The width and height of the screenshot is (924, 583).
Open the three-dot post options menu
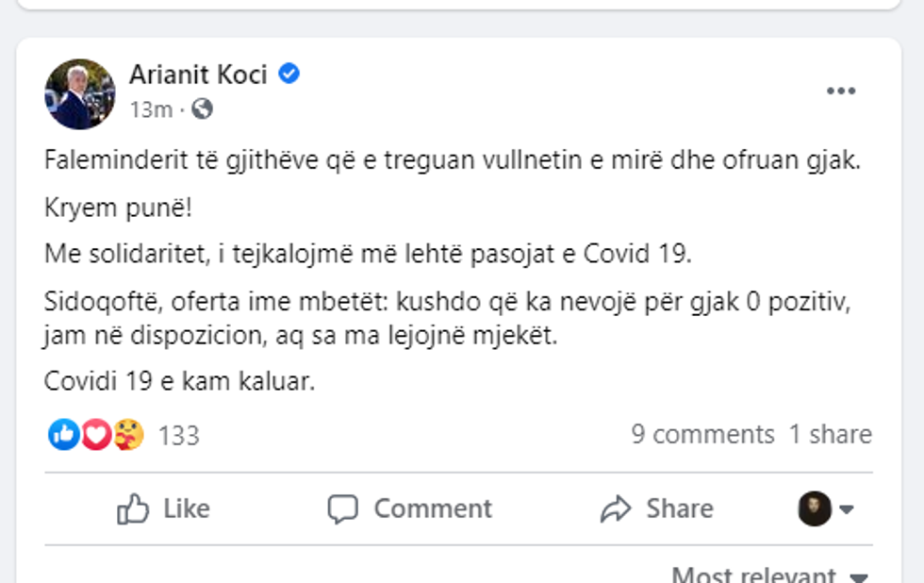[x=840, y=92]
